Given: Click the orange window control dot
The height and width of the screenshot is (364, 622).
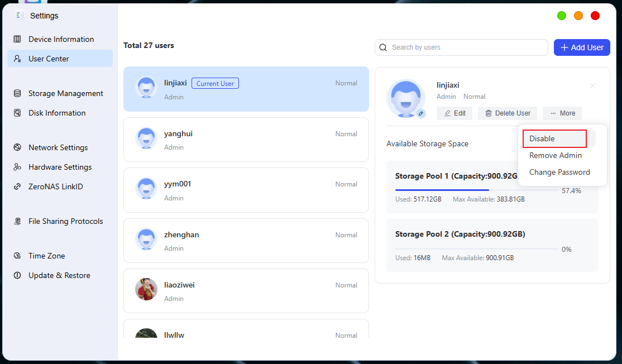Looking at the screenshot, I should [578, 16].
